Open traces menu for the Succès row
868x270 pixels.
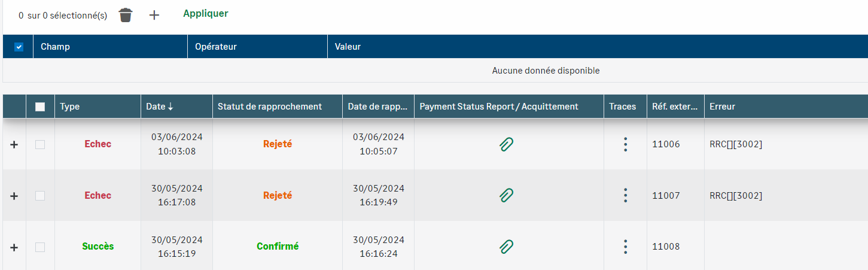[x=625, y=247]
